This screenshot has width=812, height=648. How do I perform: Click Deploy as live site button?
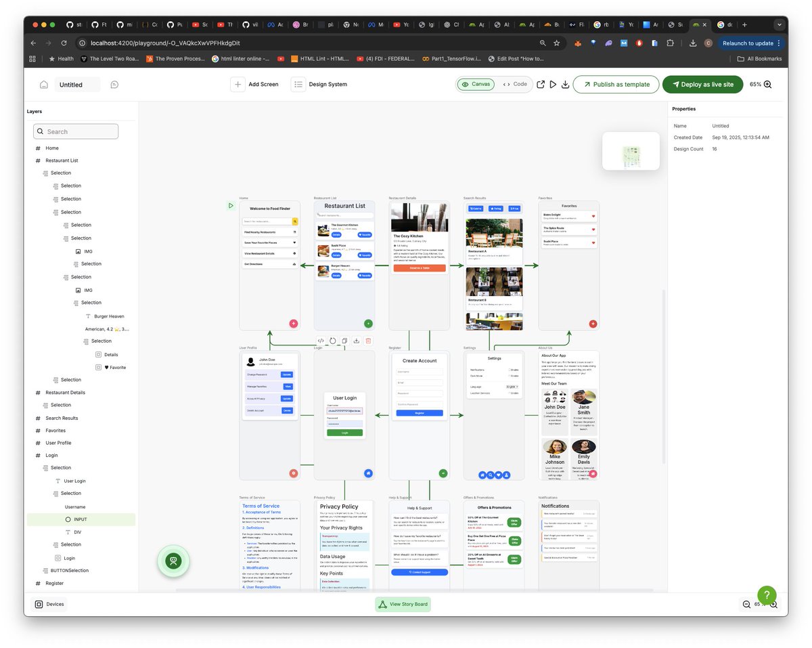pyautogui.click(x=703, y=84)
